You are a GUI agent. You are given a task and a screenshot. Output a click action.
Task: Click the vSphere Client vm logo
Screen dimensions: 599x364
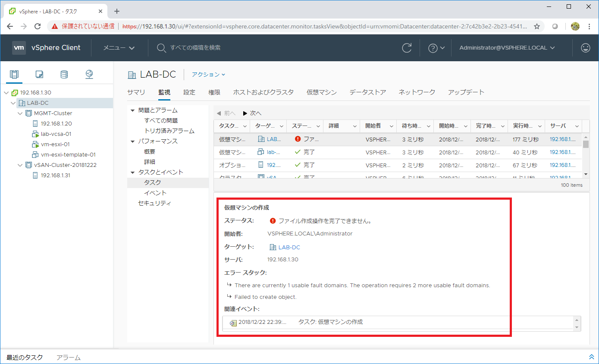click(x=19, y=48)
